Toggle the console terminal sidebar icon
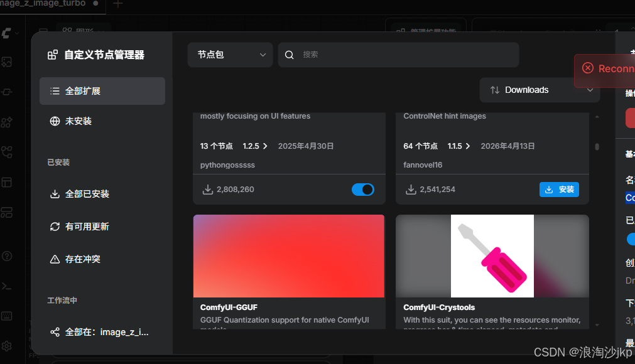635x364 pixels. click(6, 286)
